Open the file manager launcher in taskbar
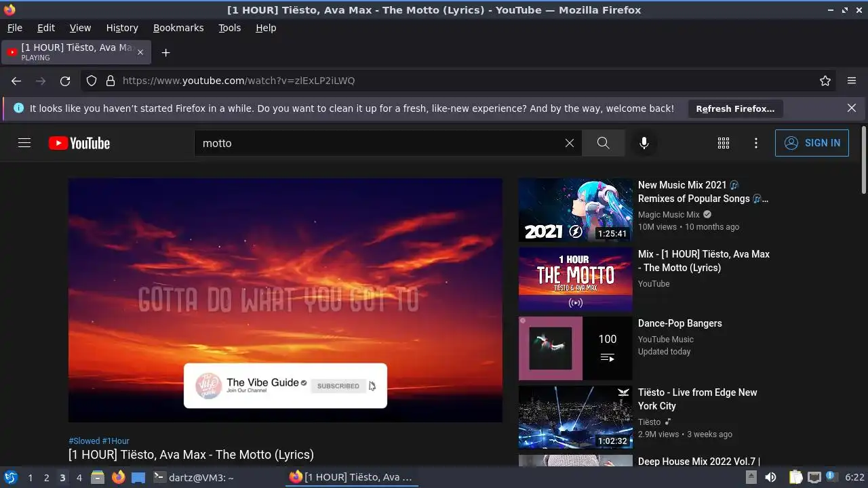 (x=98, y=477)
